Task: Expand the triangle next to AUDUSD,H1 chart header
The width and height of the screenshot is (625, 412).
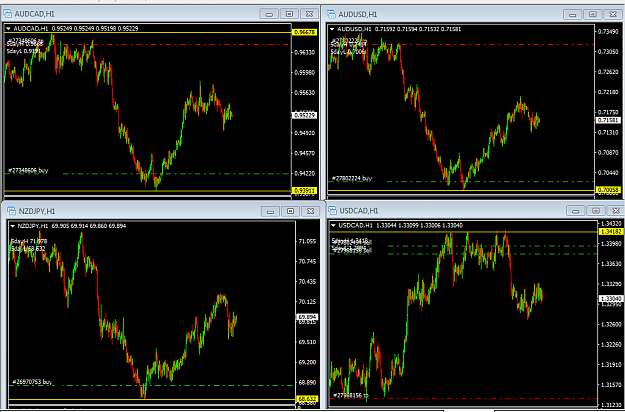Action: coord(332,29)
